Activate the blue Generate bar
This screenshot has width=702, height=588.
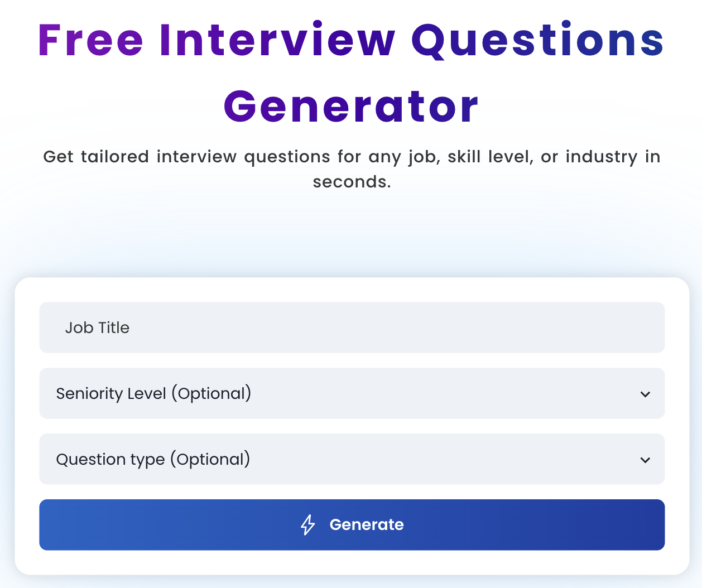[x=352, y=524]
